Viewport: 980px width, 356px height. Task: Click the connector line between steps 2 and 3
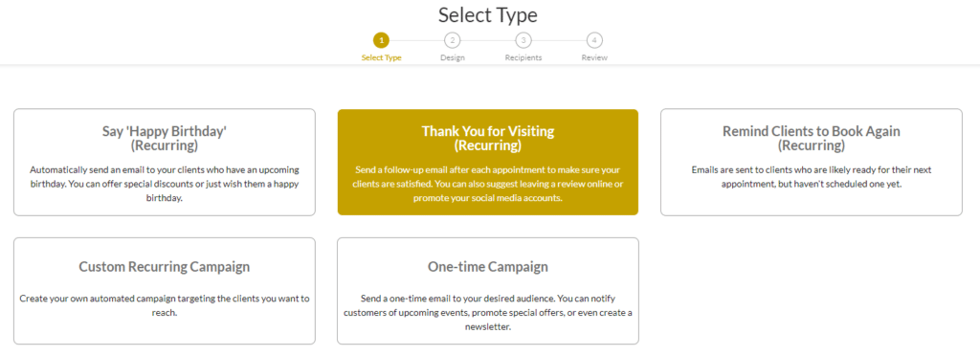click(x=487, y=40)
